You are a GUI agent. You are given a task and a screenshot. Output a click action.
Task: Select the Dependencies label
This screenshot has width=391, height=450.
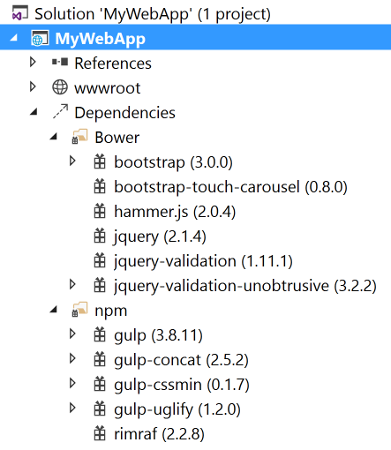125,113
